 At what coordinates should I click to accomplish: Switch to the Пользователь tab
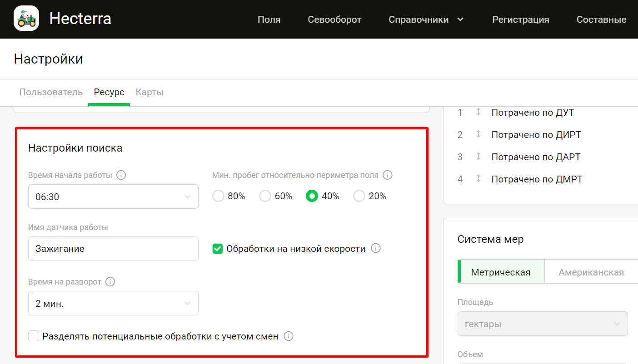[x=51, y=92]
